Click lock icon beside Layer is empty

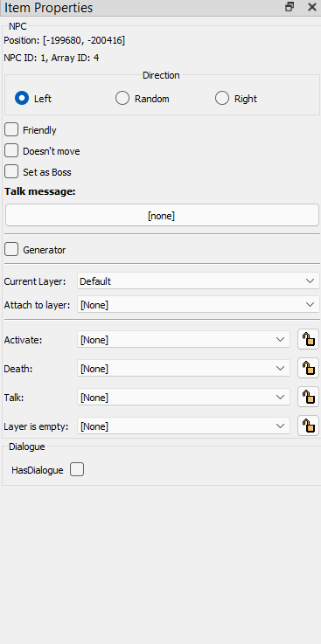click(308, 426)
